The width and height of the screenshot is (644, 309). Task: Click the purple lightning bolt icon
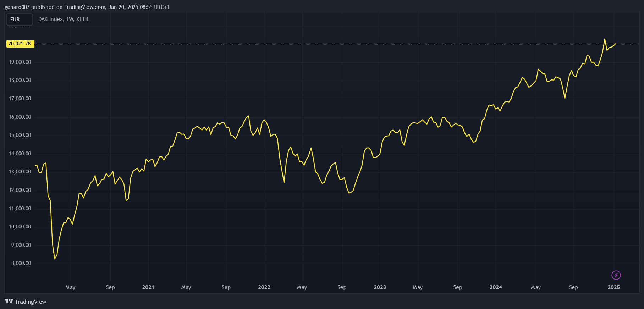[x=616, y=275]
